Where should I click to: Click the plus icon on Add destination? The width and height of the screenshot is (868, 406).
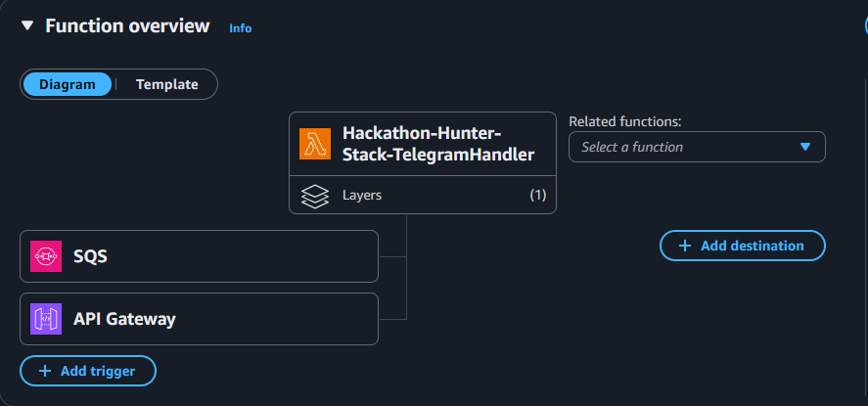click(685, 246)
